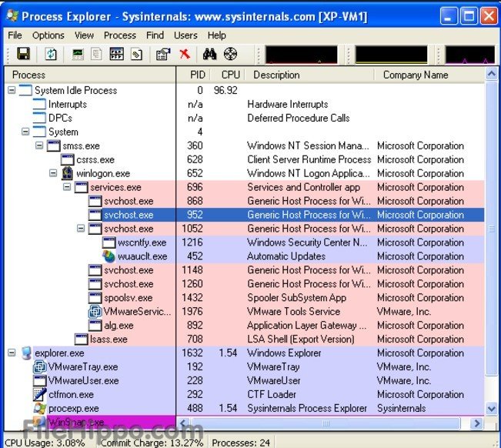Click the 'Spooler SubSystem App' description
Viewport: 501px width, 448px height.
pos(296,298)
